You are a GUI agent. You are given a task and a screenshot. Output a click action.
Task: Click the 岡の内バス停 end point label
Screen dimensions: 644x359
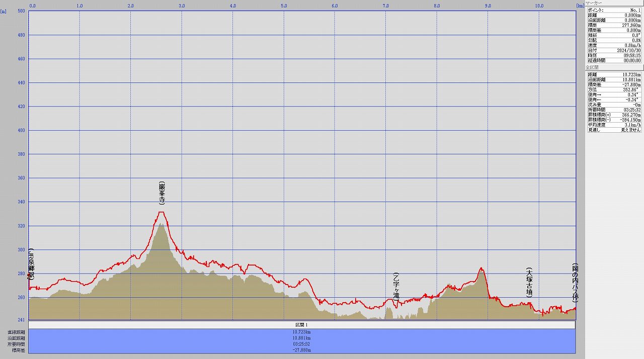[x=575, y=283]
